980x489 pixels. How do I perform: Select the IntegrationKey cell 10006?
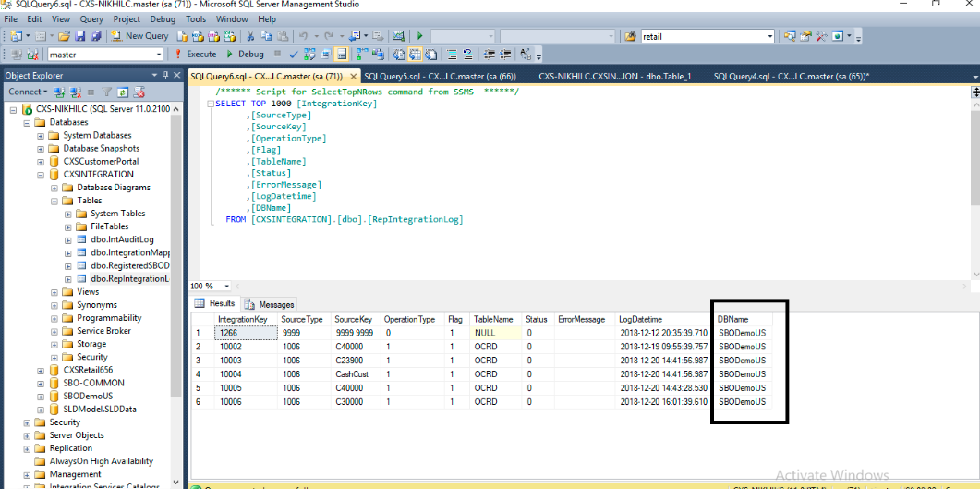(247, 401)
